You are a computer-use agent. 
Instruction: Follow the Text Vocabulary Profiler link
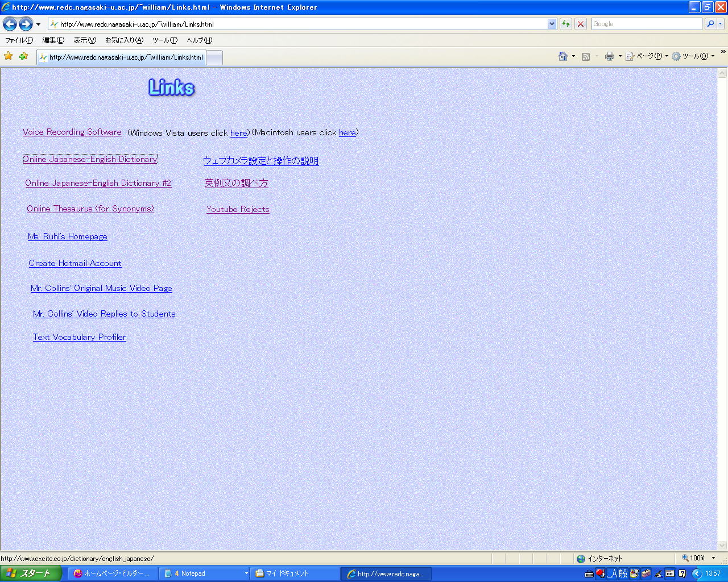80,337
